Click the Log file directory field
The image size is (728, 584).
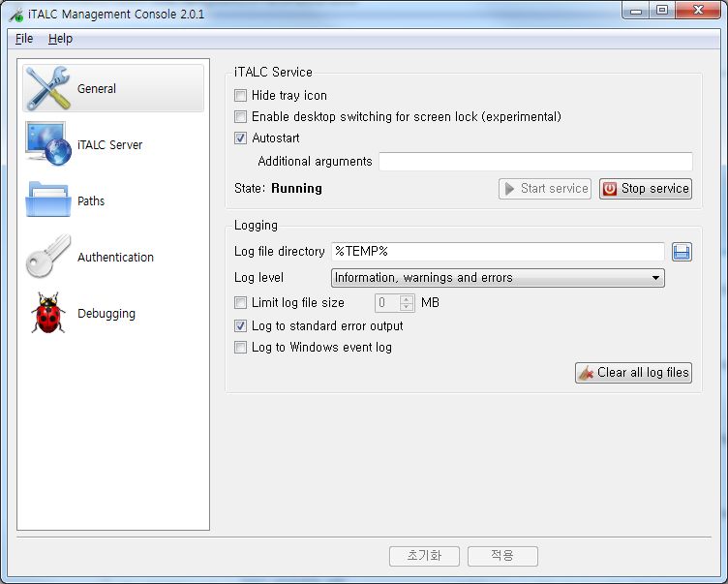point(498,252)
